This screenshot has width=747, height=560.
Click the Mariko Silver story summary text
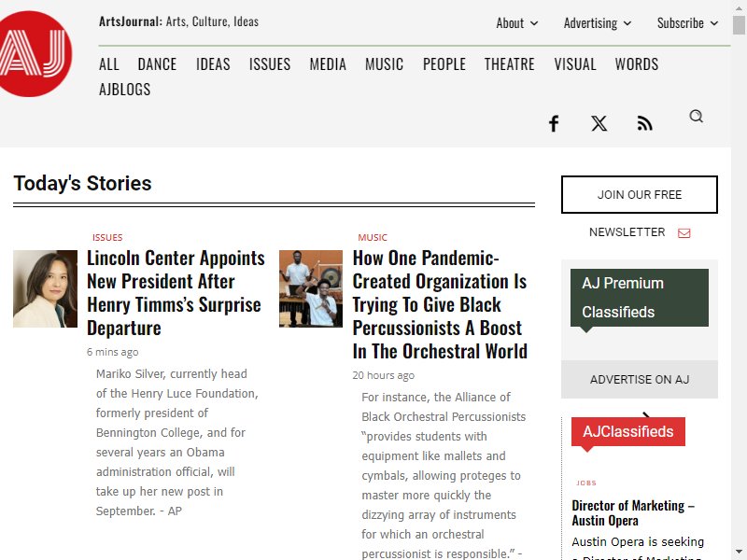(176, 442)
